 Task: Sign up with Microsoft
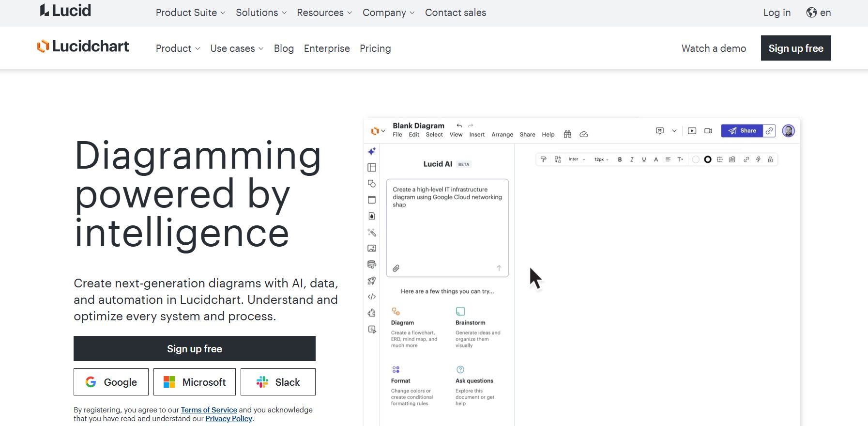195,382
